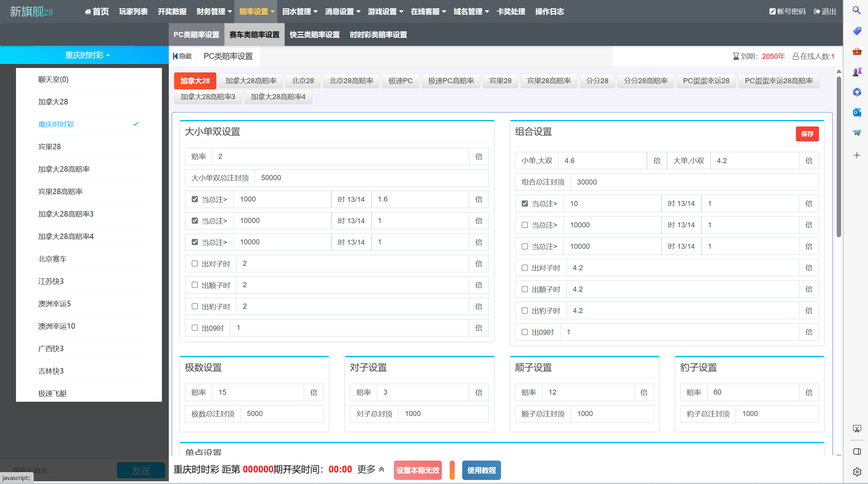Open the browser sidebar search icon
Viewport: 868px width, 484px height.
(856, 10)
